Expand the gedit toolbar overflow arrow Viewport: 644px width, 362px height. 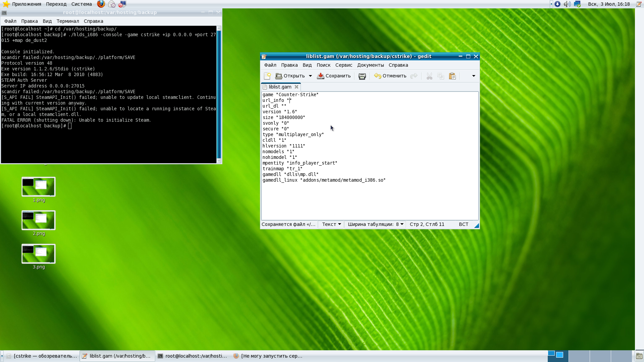coord(474,76)
